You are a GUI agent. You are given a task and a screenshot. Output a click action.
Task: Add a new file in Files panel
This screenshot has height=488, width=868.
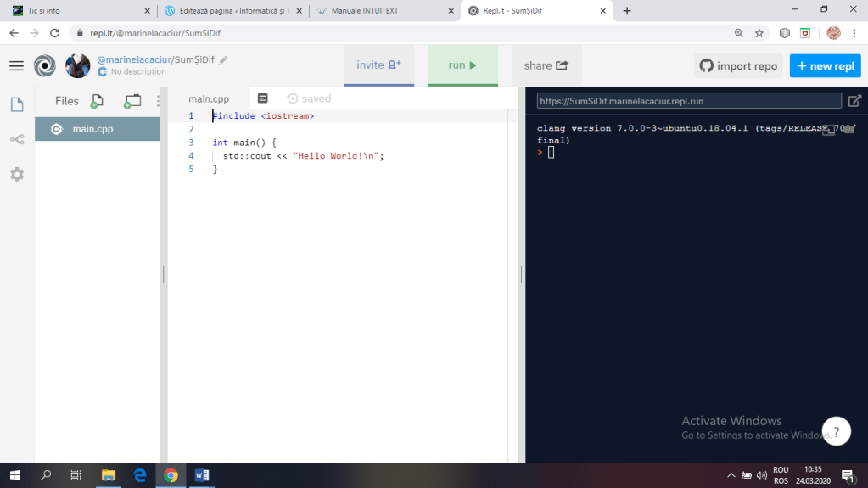pos(97,101)
